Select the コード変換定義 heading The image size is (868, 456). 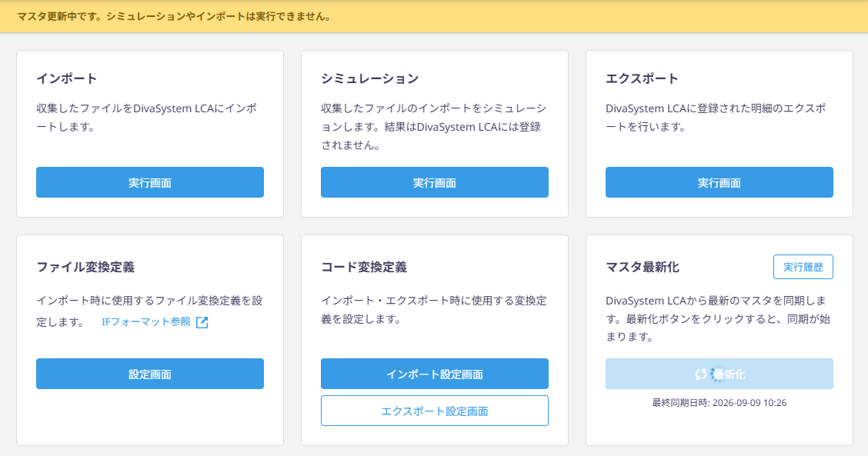pyautogui.click(x=364, y=268)
